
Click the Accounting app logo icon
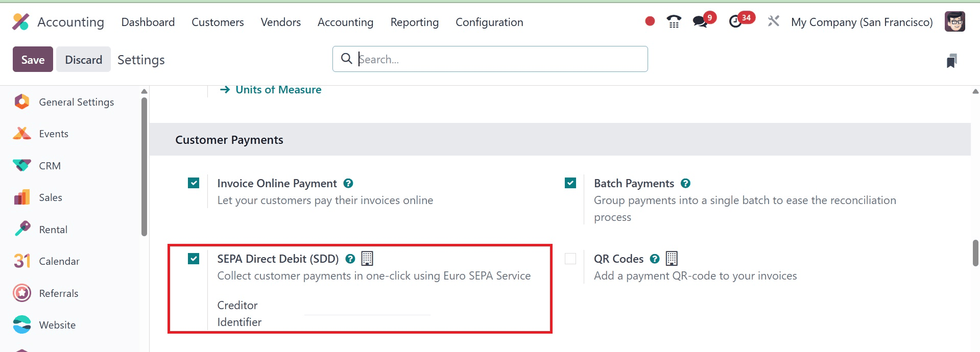coord(20,22)
